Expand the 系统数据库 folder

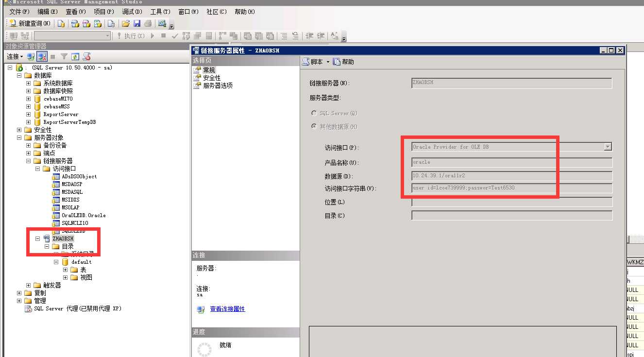(x=29, y=83)
